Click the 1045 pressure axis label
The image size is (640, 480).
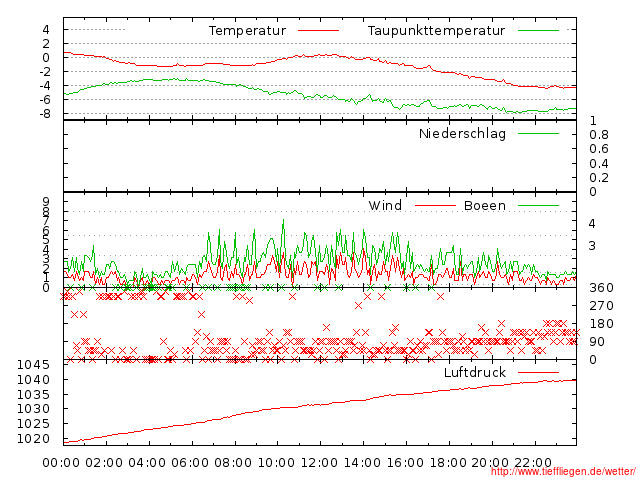pos(33,365)
